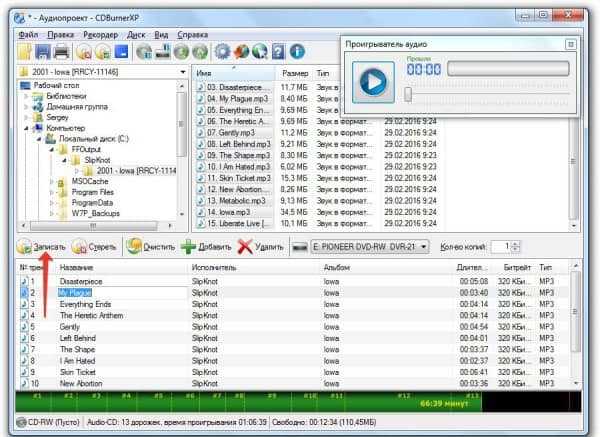Click the Стереть erase button
600x437 pixels.
click(x=94, y=247)
